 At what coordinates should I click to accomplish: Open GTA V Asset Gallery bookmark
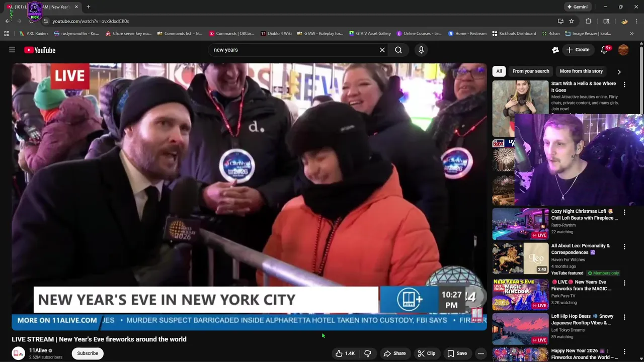coord(369,34)
